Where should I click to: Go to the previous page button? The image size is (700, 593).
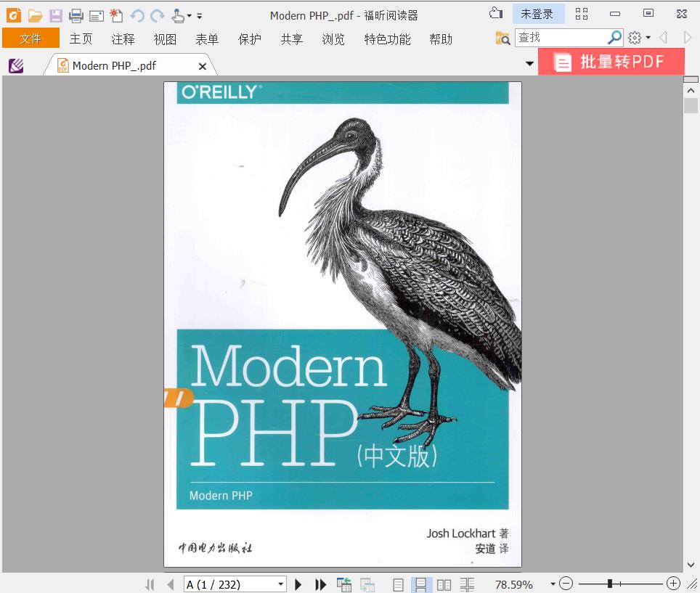pyautogui.click(x=171, y=584)
